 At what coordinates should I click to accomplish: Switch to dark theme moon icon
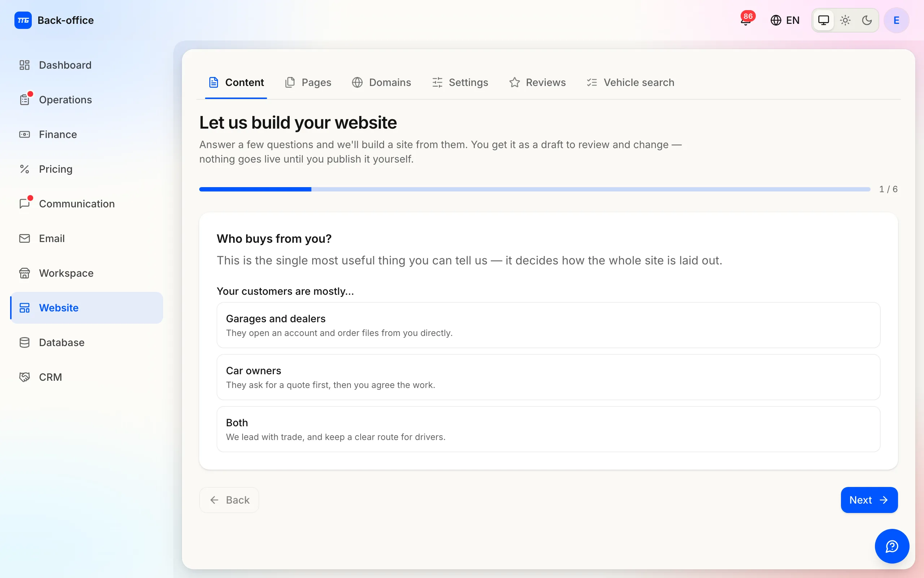[x=867, y=20]
